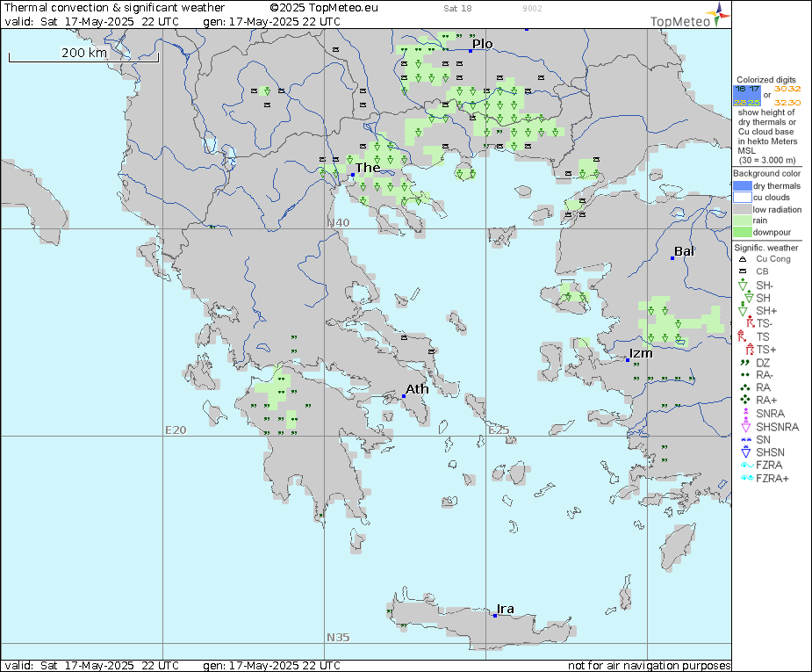Image resolution: width=812 pixels, height=672 pixels.
Task: Click the Plo city marker
Action: pos(471,51)
